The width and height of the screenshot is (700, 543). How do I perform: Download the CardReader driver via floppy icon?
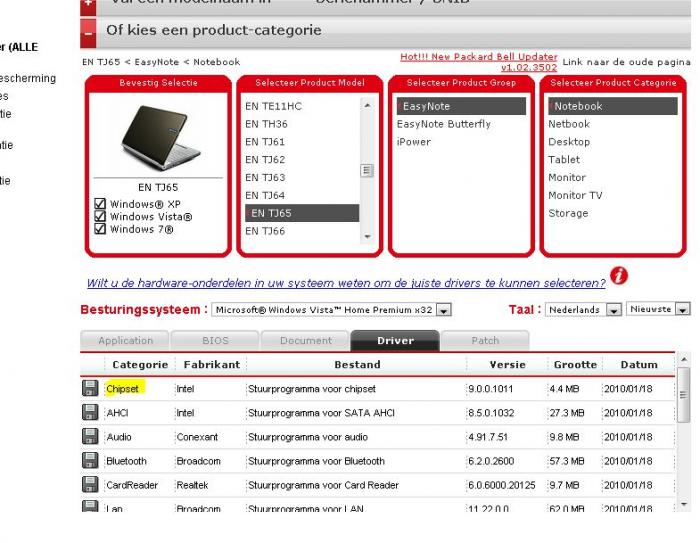pyautogui.click(x=90, y=485)
